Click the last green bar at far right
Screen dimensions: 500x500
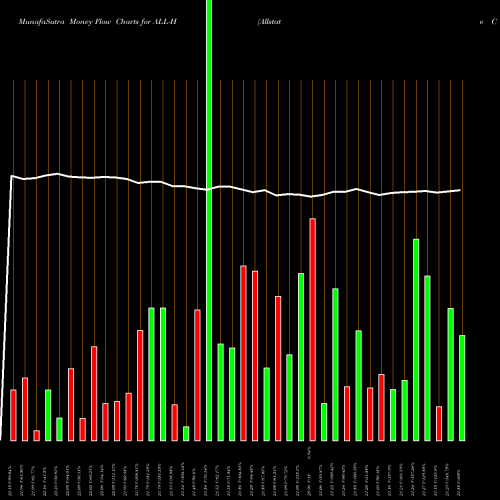(x=462, y=388)
